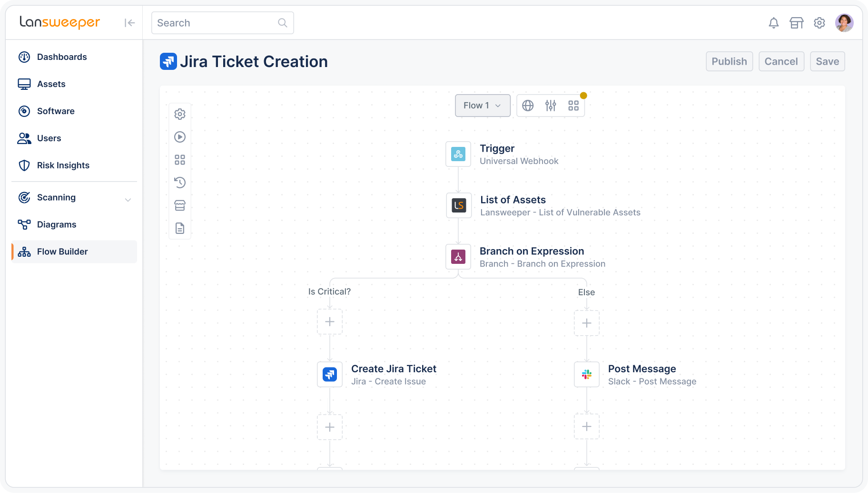The image size is (868, 493).
Task: Collapse the sidebar with the arrow icon
Action: coord(129,23)
